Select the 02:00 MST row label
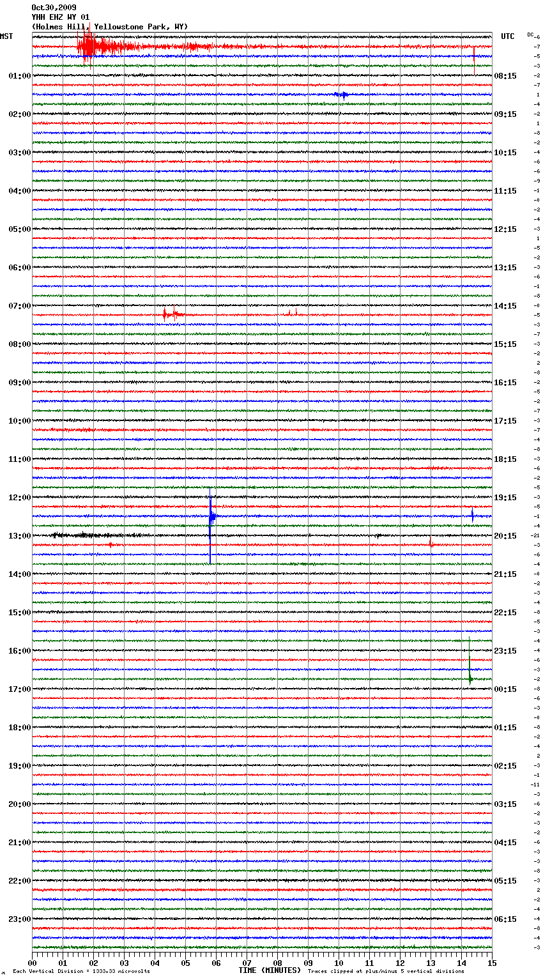This screenshot has height=980, width=543. point(19,114)
